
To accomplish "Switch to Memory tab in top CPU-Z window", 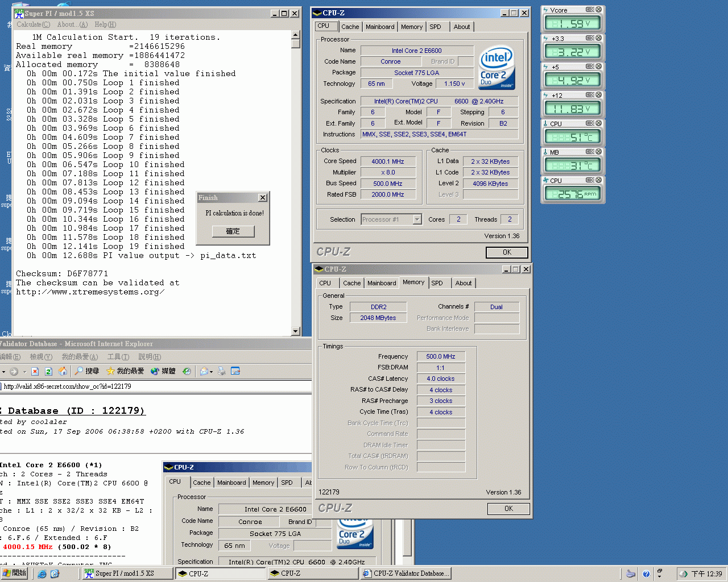I will point(412,27).
